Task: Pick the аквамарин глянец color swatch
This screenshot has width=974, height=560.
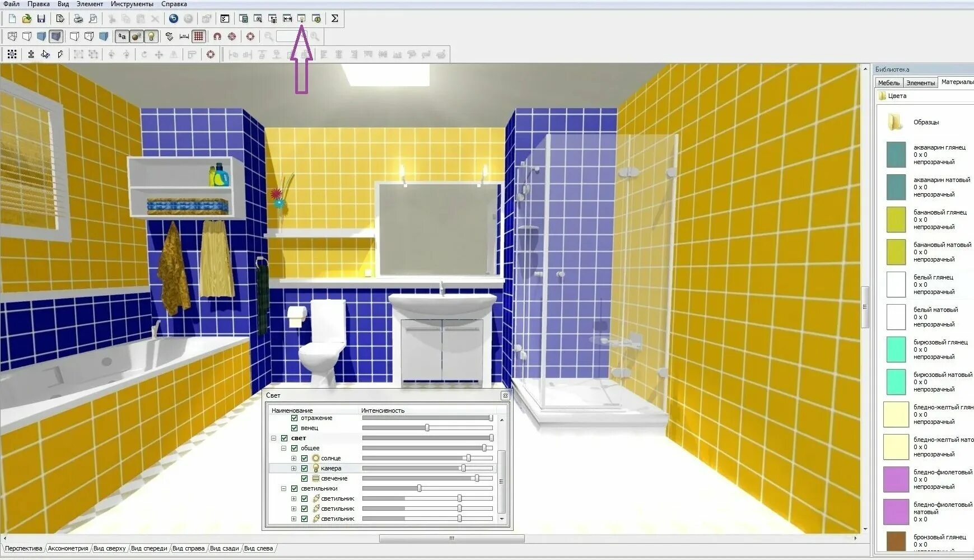Action: coord(896,155)
